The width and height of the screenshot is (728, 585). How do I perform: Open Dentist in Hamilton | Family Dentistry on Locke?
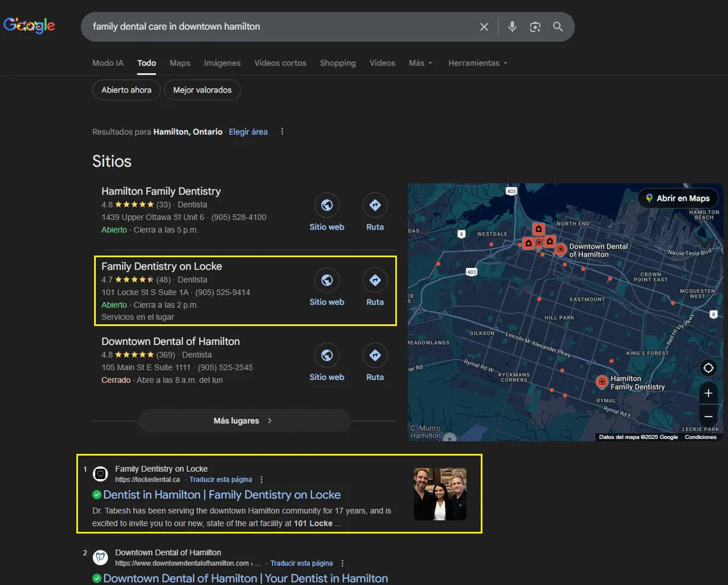click(222, 495)
